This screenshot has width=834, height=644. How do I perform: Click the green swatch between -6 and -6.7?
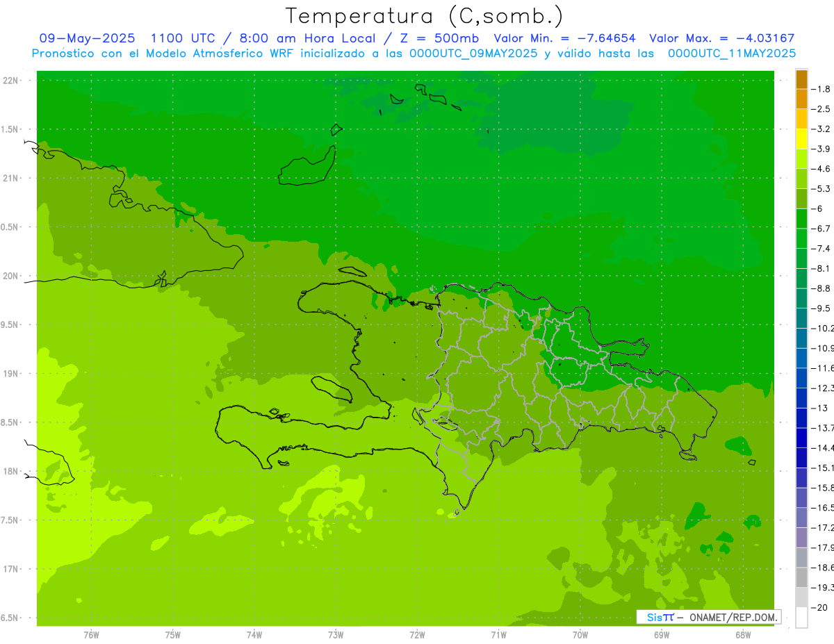[801, 219]
